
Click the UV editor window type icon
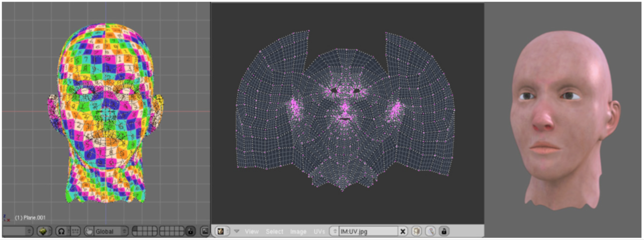pyautogui.click(x=220, y=231)
